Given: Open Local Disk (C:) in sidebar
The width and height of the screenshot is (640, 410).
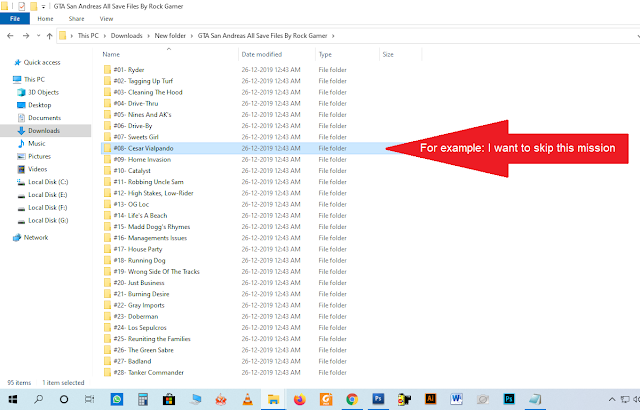Looking at the screenshot, I should pos(48,182).
